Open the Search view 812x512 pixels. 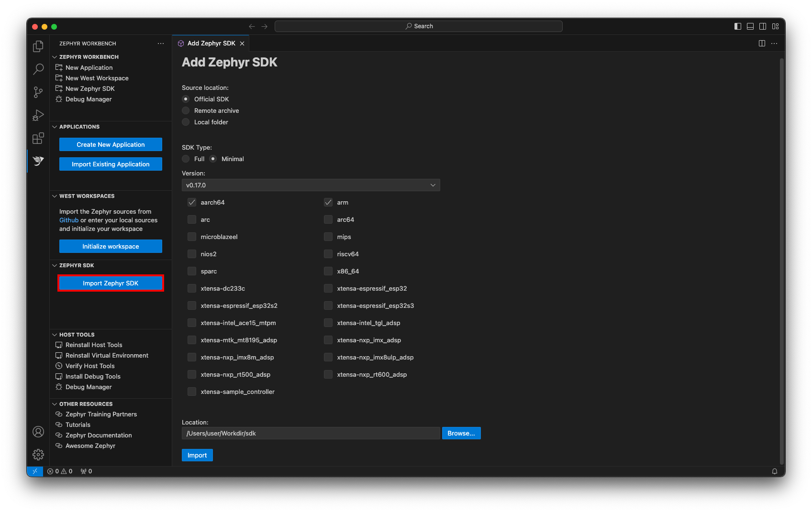pos(38,69)
